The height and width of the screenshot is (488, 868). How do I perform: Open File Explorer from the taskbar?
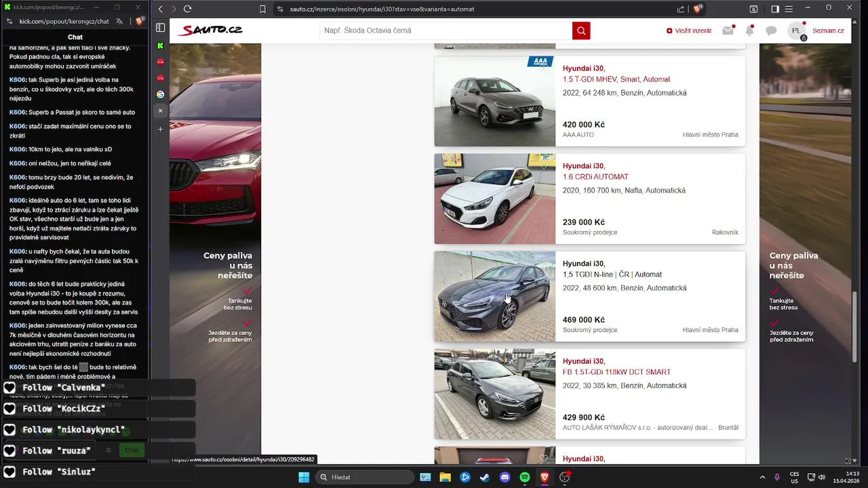click(445, 477)
